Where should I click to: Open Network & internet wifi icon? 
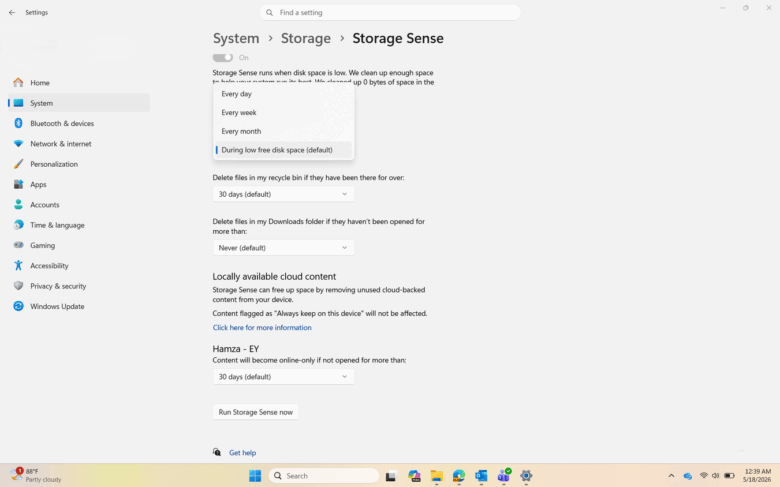18,144
